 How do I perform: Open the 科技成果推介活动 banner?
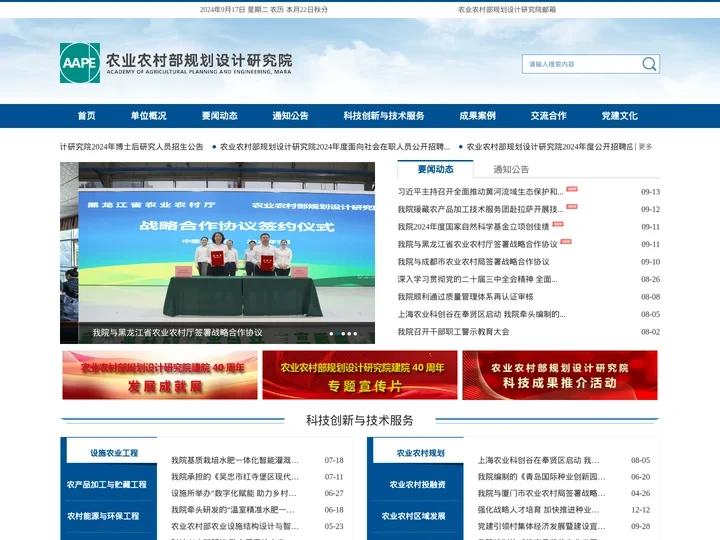click(x=560, y=375)
